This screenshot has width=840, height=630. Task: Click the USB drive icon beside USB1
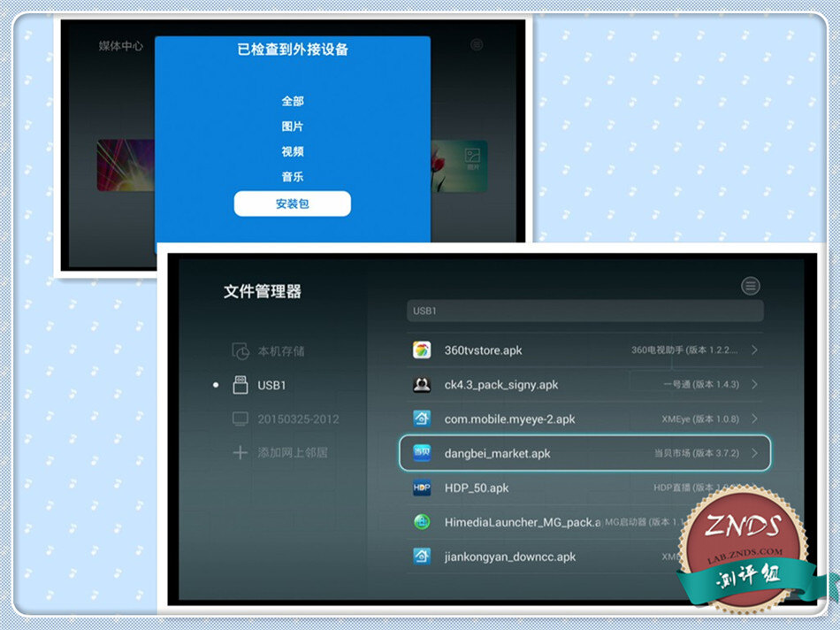(x=240, y=384)
